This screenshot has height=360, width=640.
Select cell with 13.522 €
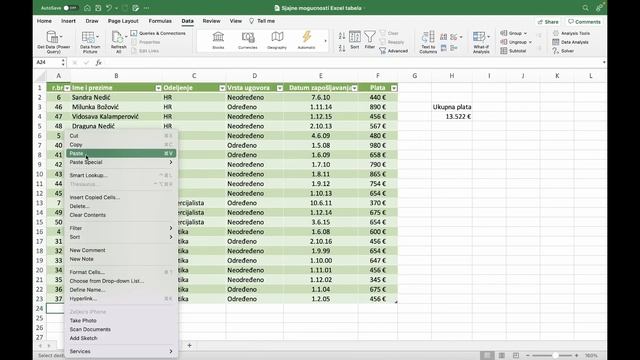(x=452, y=117)
